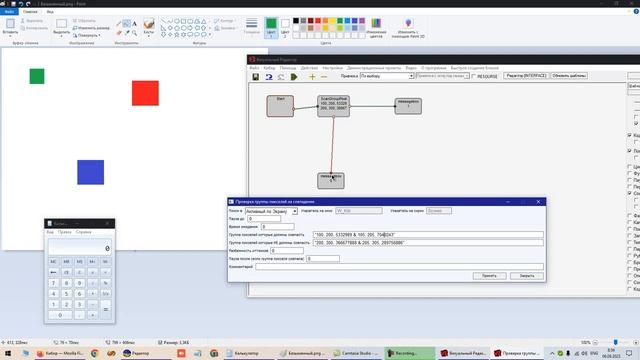Select the Start block in editor
This screenshot has width=640, height=360.
click(280, 106)
